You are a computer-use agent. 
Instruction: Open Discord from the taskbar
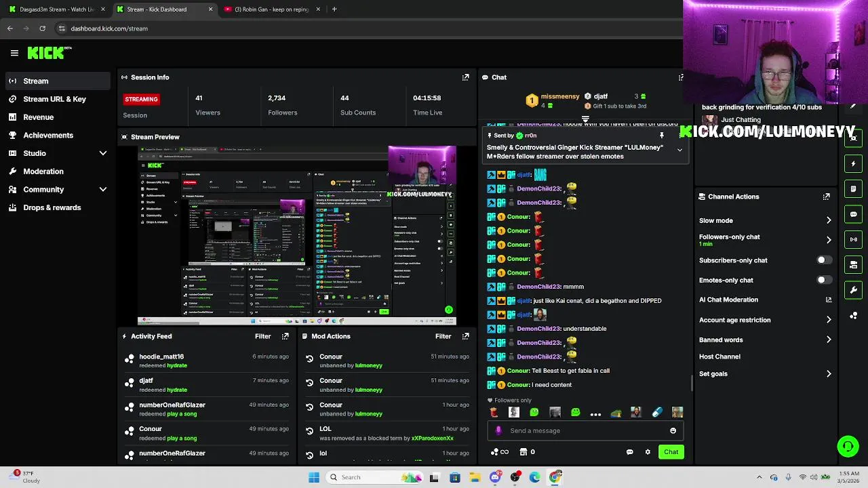coord(495,477)
